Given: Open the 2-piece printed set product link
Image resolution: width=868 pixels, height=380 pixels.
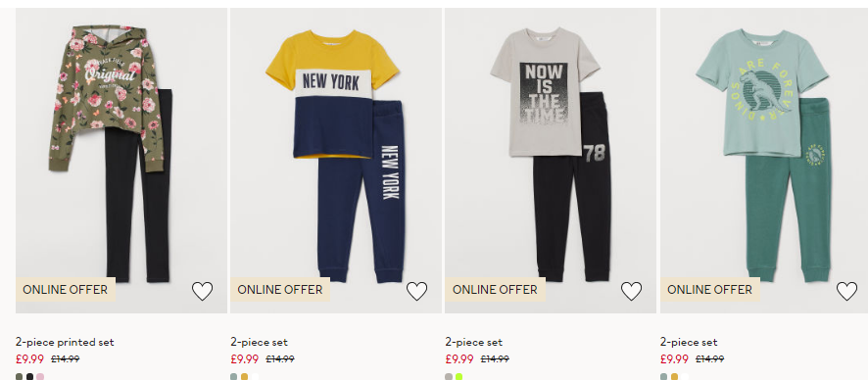Looking at the screenshot, I should 65,342.
